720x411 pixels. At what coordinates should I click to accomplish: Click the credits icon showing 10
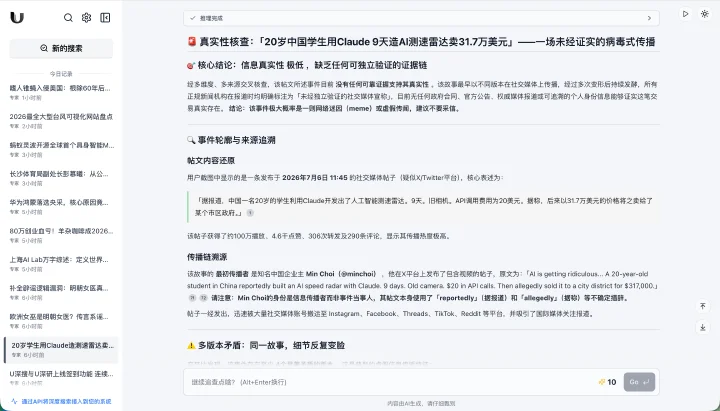coord(602,382)
